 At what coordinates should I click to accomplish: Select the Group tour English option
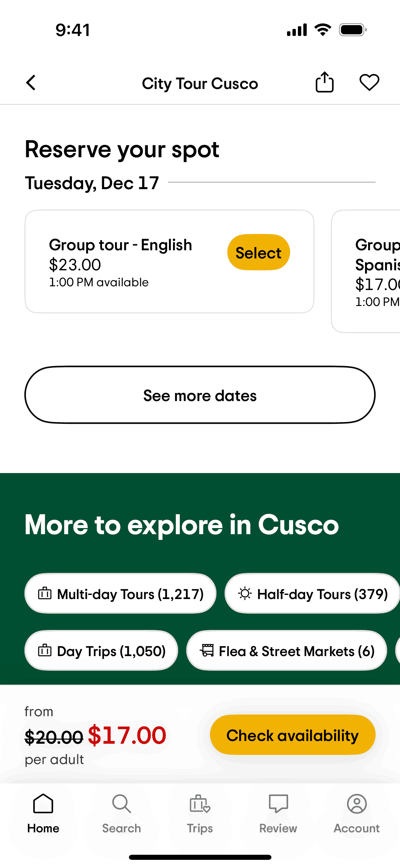tap(258, 252)
